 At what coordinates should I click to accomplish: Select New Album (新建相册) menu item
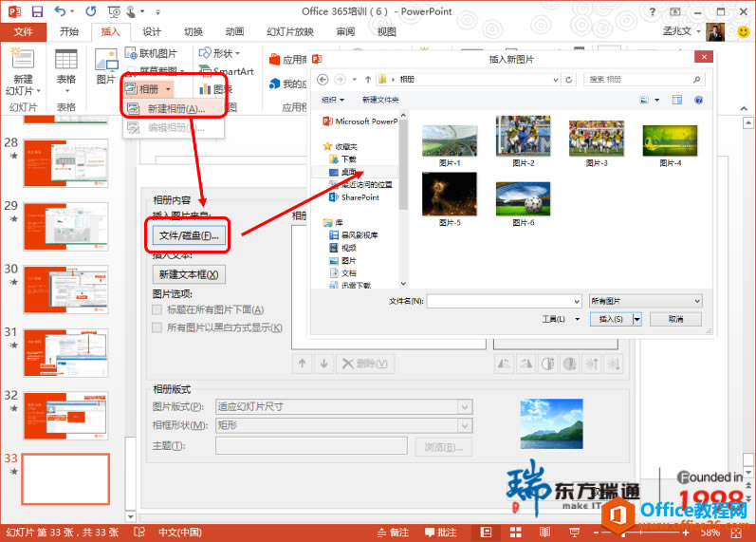[174, 109]
